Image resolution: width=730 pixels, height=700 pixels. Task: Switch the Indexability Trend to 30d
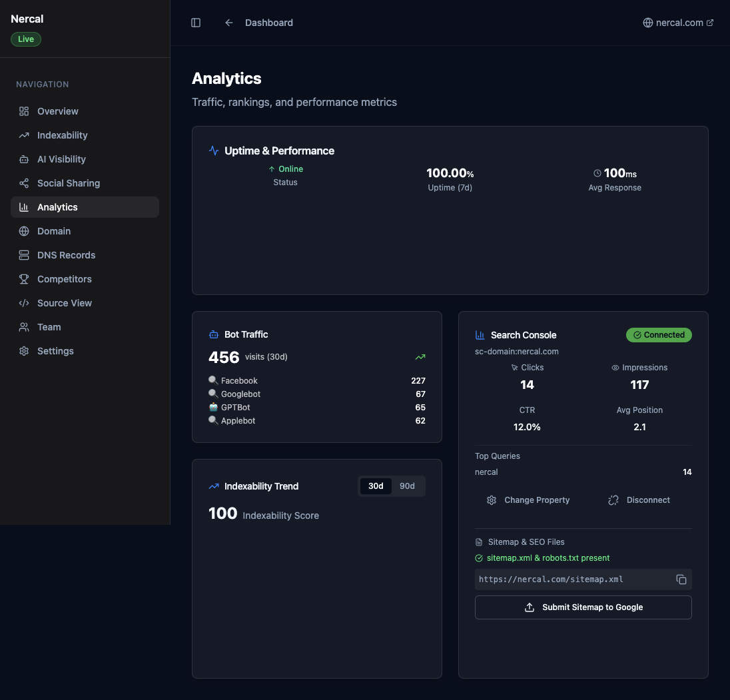click(x=376, y=486)
